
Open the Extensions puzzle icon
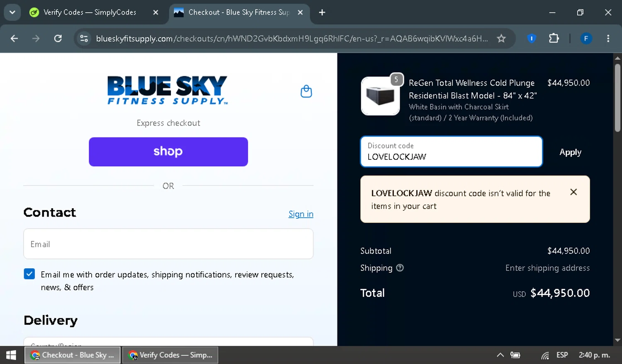pos(554,39)
